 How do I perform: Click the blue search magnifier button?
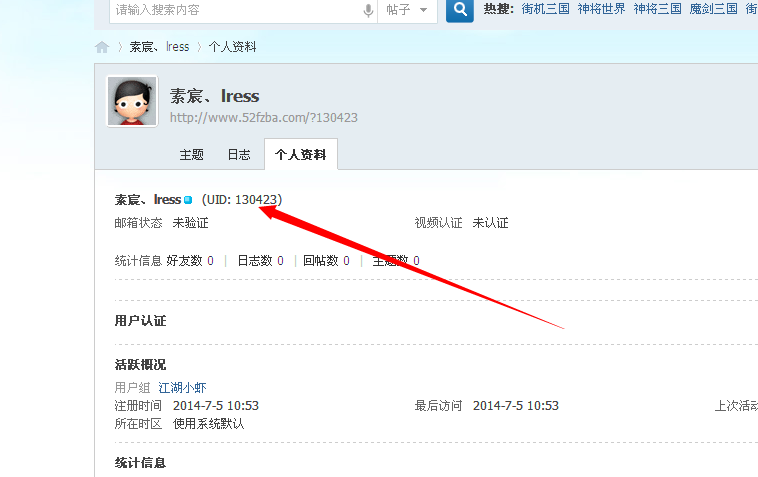pyautogui.click(x=459, y=10)
